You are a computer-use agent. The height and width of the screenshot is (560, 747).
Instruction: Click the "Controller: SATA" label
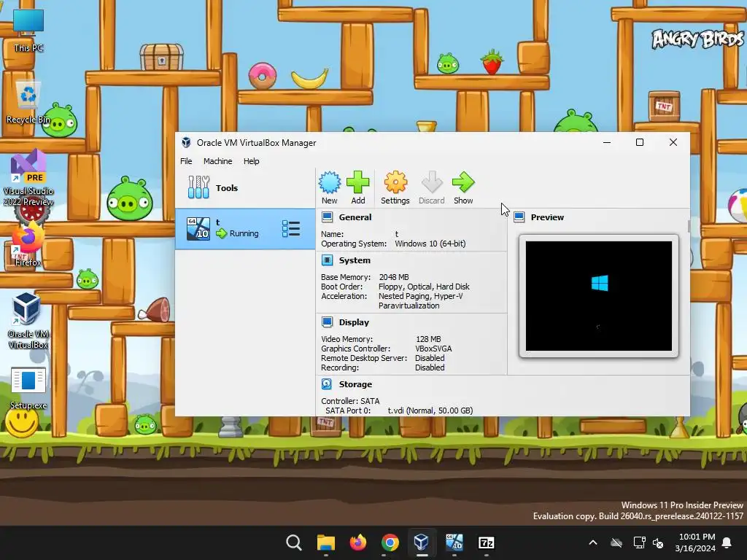pos(350,400)
